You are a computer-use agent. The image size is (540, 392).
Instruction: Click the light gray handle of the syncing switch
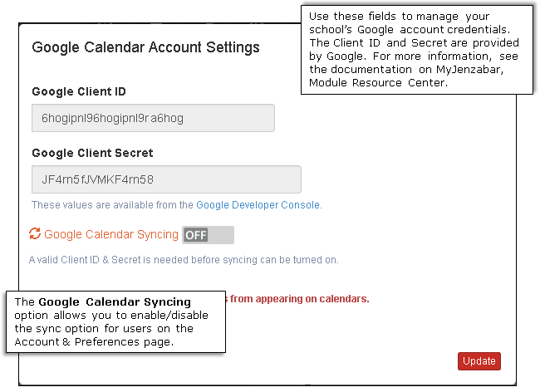[222, 235]
